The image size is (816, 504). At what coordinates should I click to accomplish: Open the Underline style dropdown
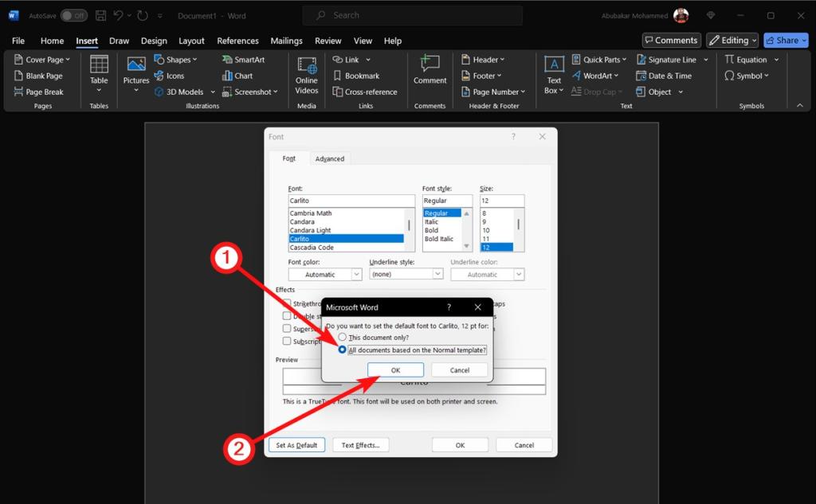coord(406,274)
